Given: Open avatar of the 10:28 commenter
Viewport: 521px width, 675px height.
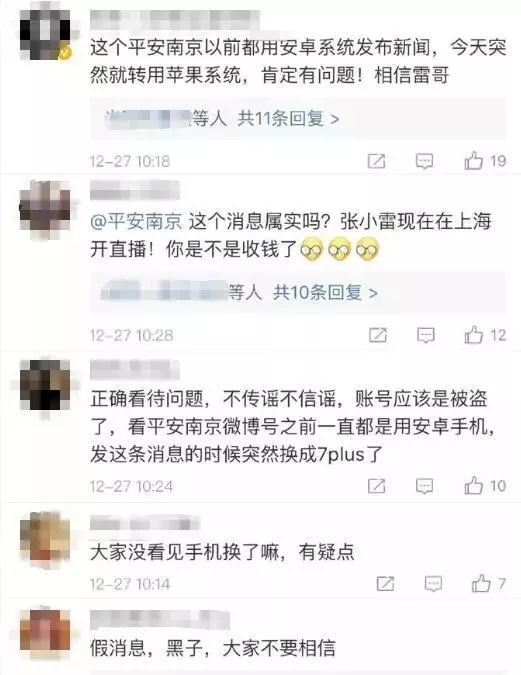Looking at the screenshot, I should click(45, 210).
